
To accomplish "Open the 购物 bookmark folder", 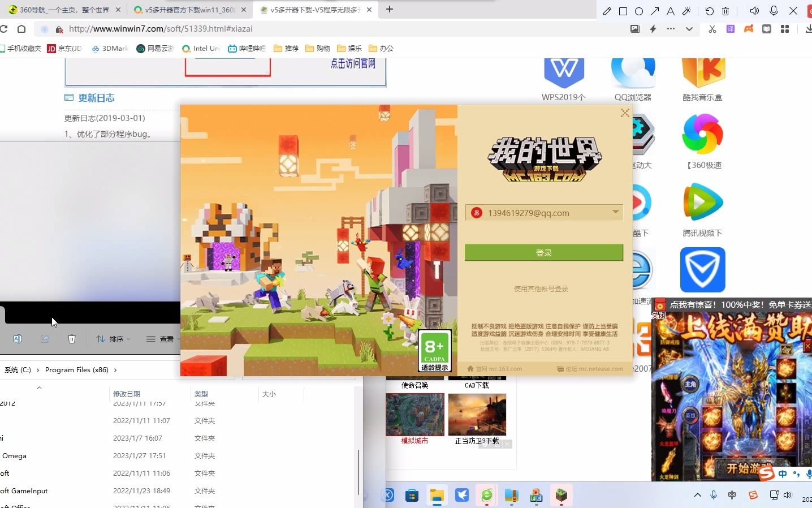I will [x=318, y=49].
